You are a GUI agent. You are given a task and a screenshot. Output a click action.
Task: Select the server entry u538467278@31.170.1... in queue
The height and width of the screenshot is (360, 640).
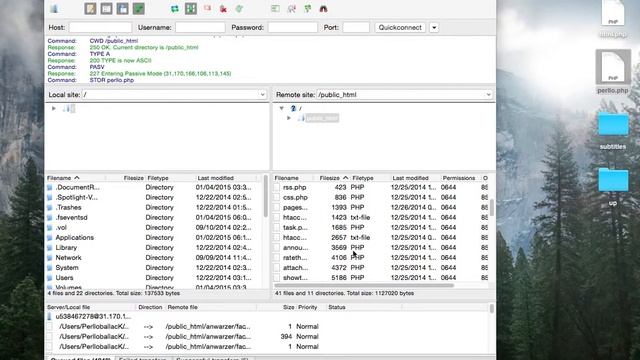[x=93, y=316]
